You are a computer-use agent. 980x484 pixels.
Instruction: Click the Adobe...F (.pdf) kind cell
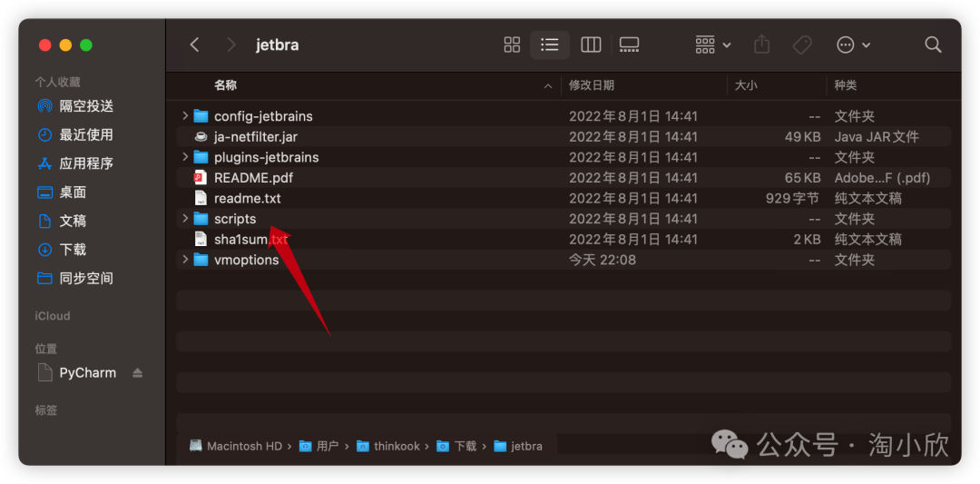(x=883, y=178)
